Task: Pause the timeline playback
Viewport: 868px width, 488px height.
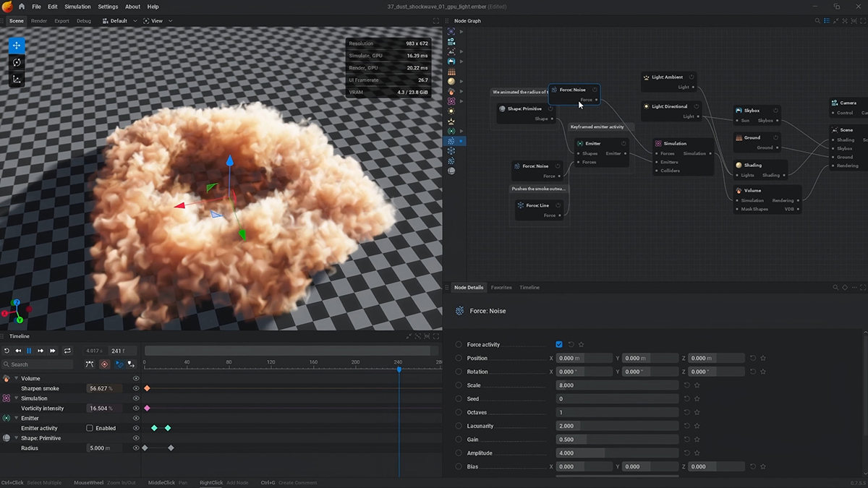Action: coord(29,351)
